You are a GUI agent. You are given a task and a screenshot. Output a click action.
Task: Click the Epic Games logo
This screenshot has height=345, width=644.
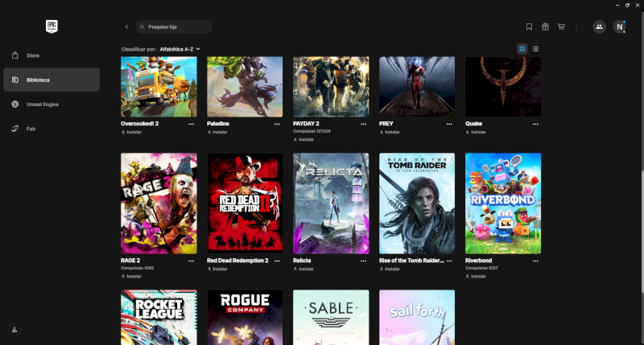pyautogui.click(x=52, y=27)
